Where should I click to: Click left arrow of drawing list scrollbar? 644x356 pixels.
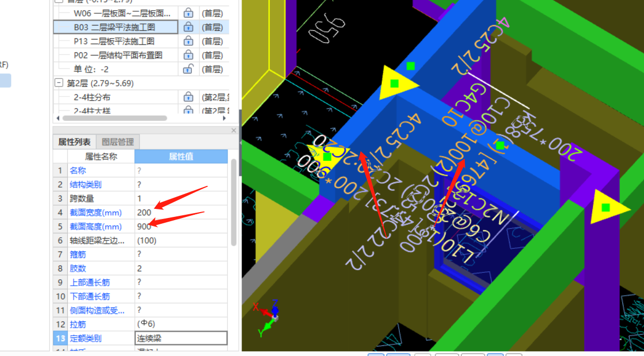58,118
